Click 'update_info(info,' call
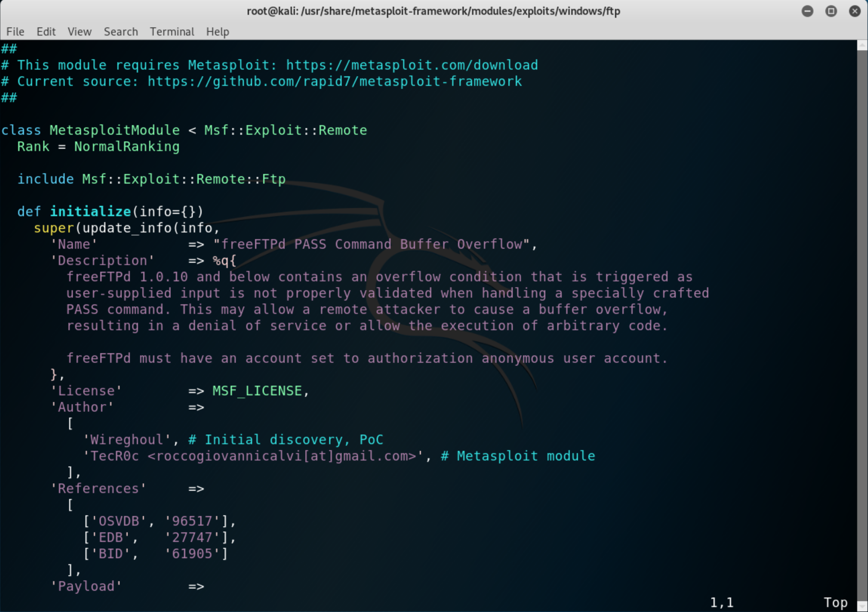 151,228
